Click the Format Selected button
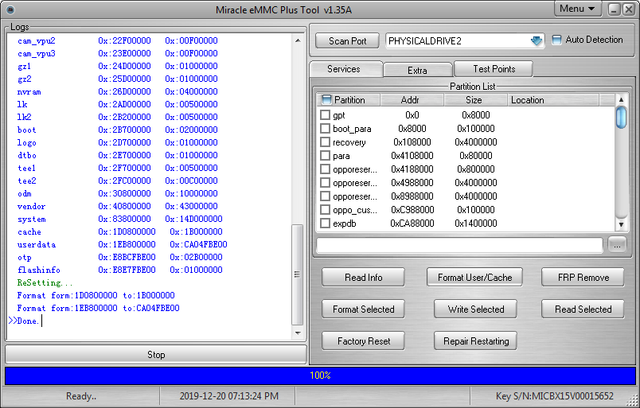 (363, 309)
